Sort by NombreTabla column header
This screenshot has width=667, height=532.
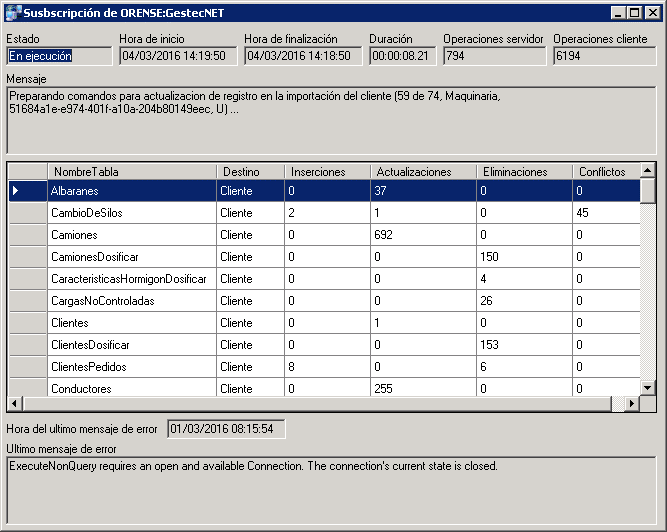tap(132, 172)
